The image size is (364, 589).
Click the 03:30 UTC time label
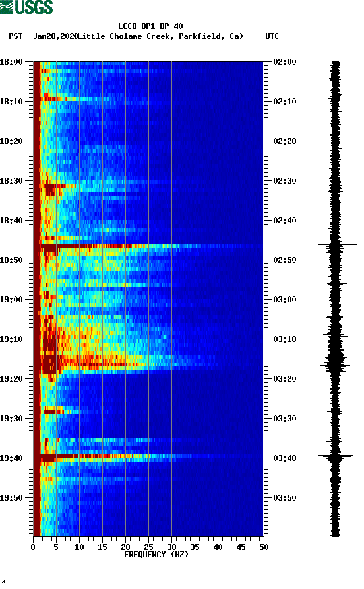tap(285, 419)
